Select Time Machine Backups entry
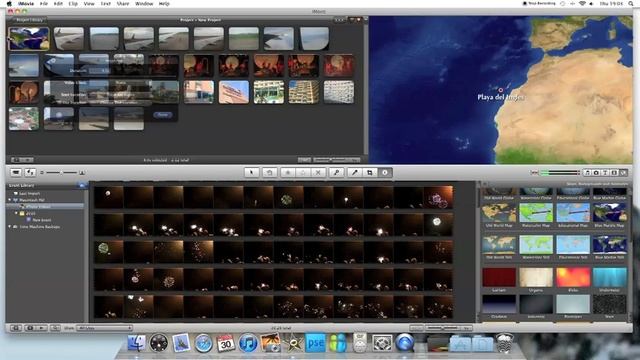 point(40,227)
